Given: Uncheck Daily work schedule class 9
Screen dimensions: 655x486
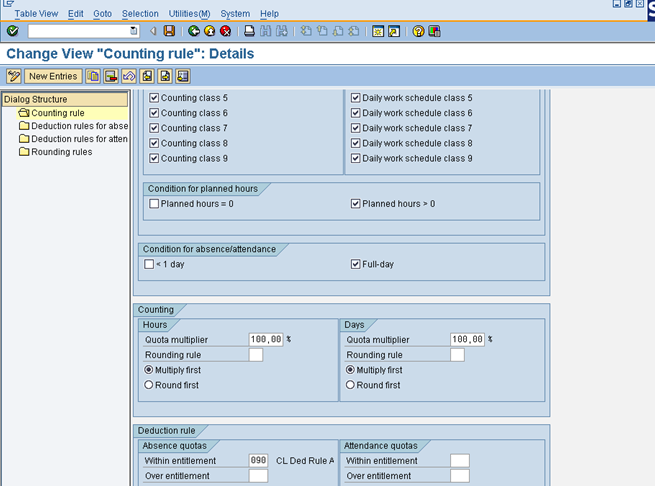Looking at the screenshot, I should (x=355, y=158).
